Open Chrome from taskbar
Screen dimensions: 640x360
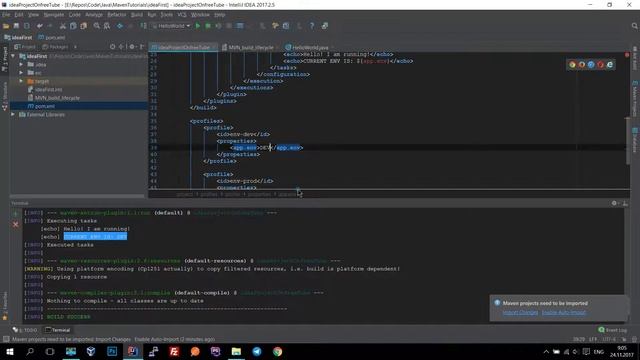(278, 351)
